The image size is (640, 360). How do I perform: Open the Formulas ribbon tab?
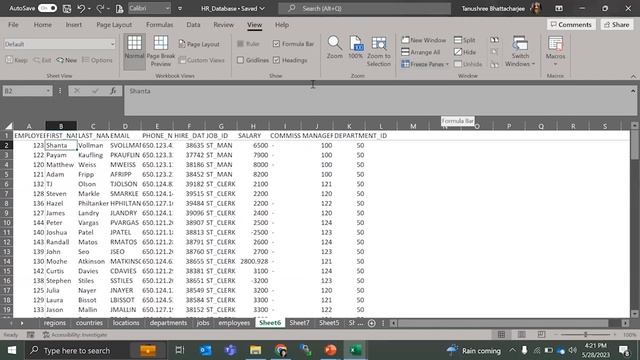tap(160, 24)
